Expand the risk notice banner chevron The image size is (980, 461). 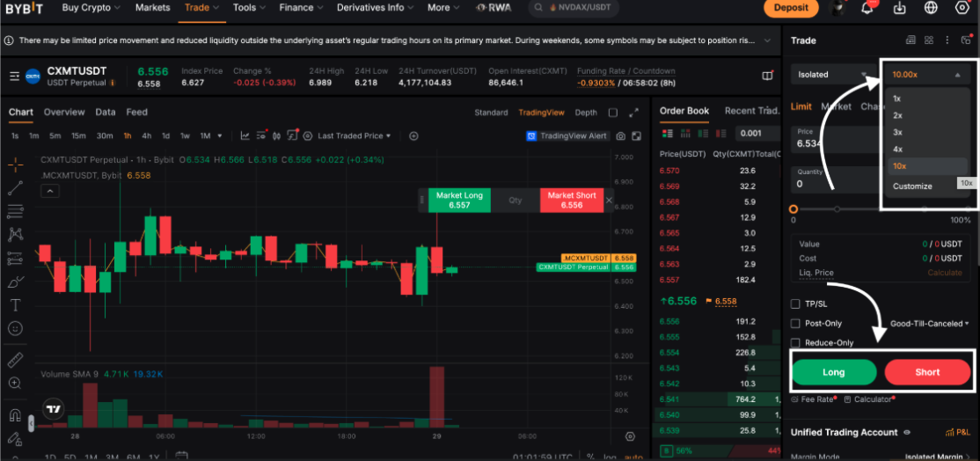click(x=767, y=40)
